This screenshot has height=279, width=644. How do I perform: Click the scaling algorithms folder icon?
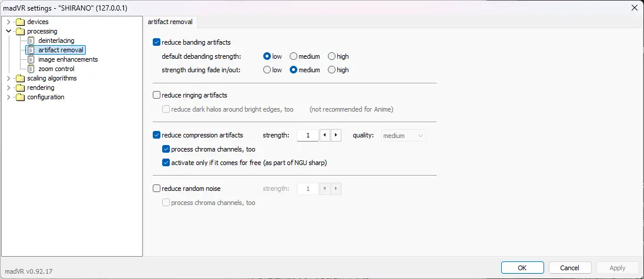coord(21,78)
